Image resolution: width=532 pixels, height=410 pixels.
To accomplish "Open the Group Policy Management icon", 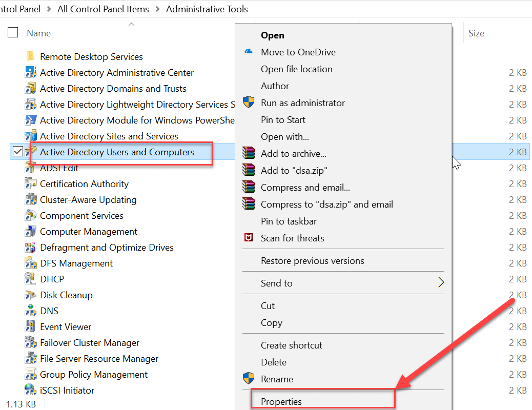I will click(30, 374).
